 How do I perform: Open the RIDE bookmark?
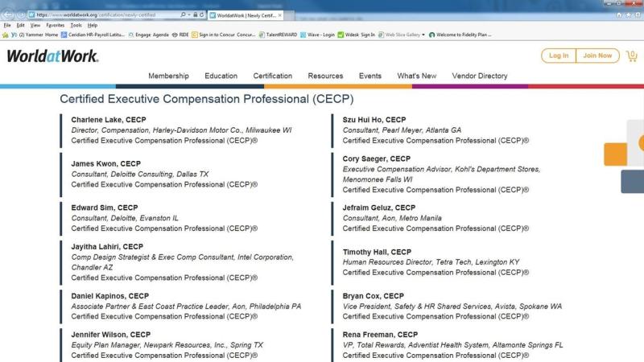click(180, 35)
